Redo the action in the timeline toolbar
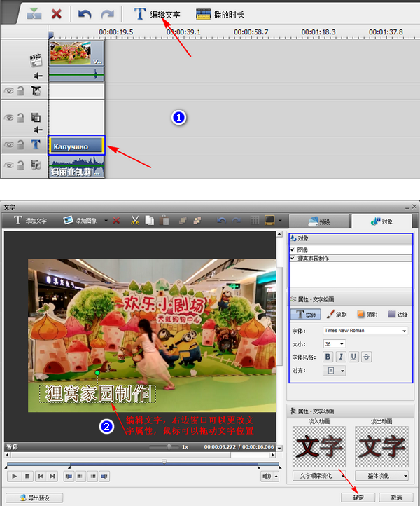This screenshot has height=506, width=420. coord(107,14)
